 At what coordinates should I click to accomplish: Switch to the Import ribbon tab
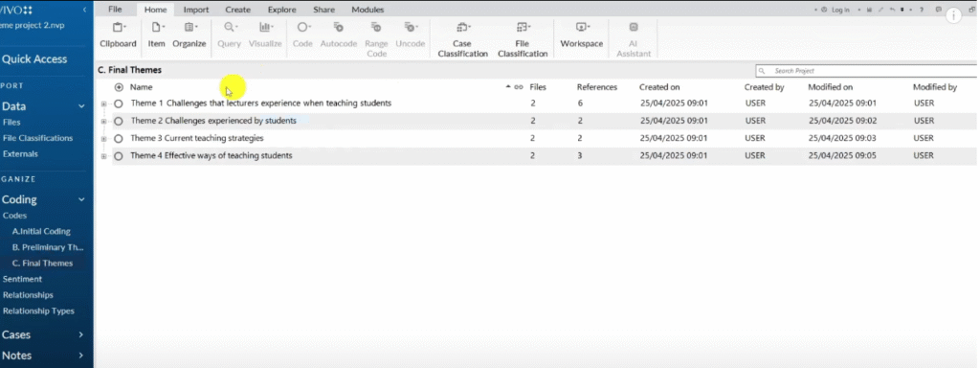[196, 10]
